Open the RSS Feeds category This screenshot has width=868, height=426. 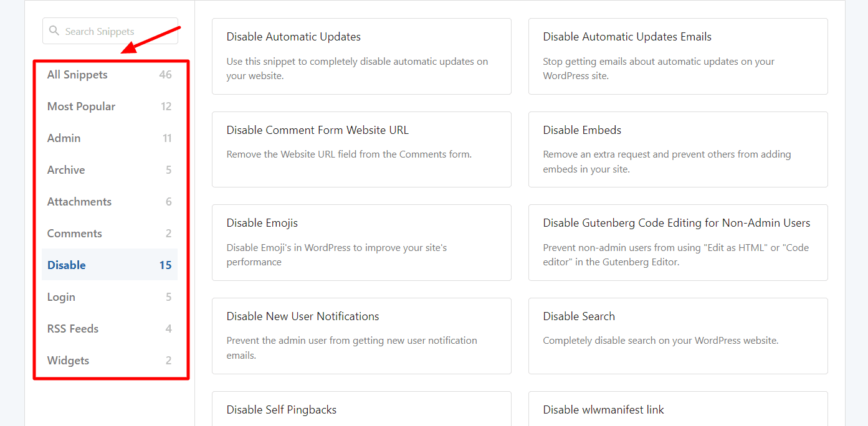click(73, 329)
